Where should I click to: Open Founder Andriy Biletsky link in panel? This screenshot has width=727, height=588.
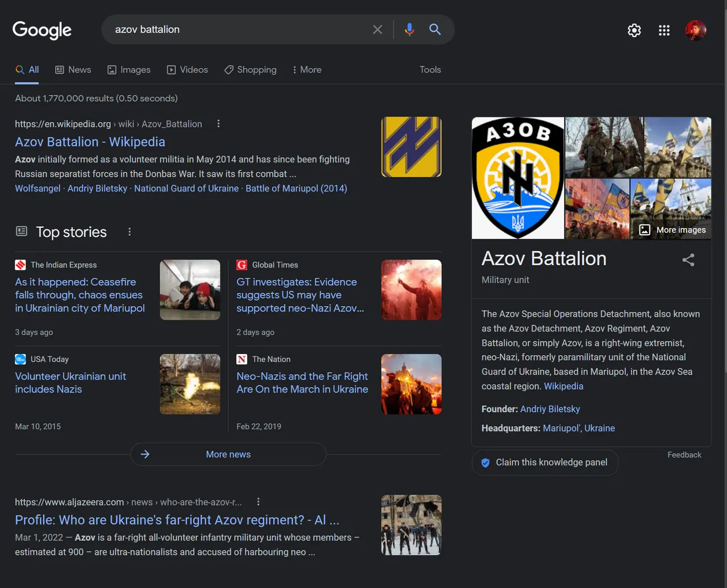550,409
